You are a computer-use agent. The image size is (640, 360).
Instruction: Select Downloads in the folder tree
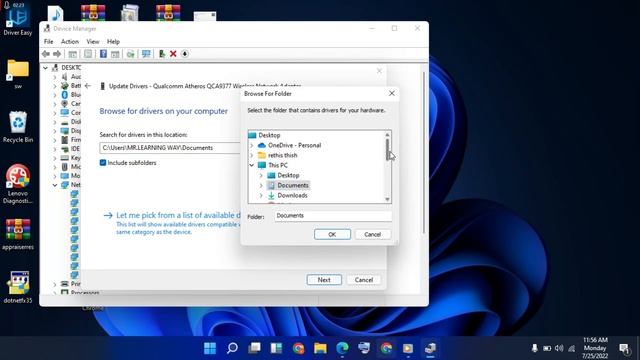click(292, 196)
